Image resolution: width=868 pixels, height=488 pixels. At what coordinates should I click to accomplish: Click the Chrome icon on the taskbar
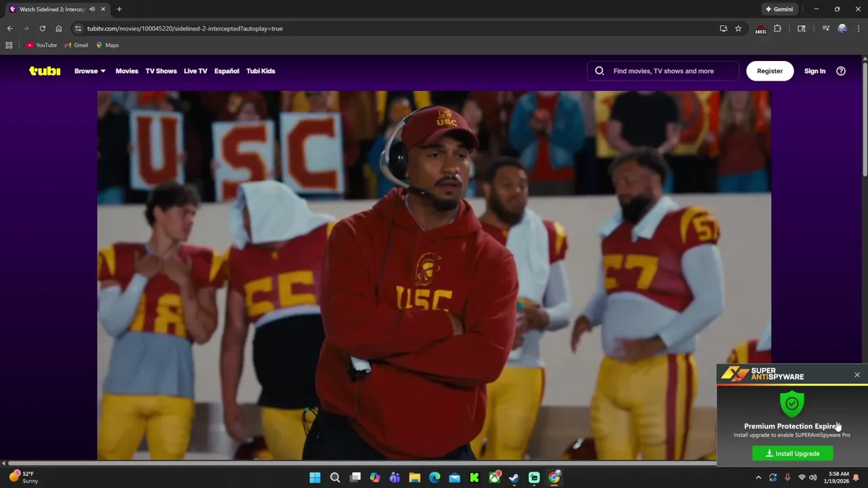pyautogui.click(x=554, y=478)
